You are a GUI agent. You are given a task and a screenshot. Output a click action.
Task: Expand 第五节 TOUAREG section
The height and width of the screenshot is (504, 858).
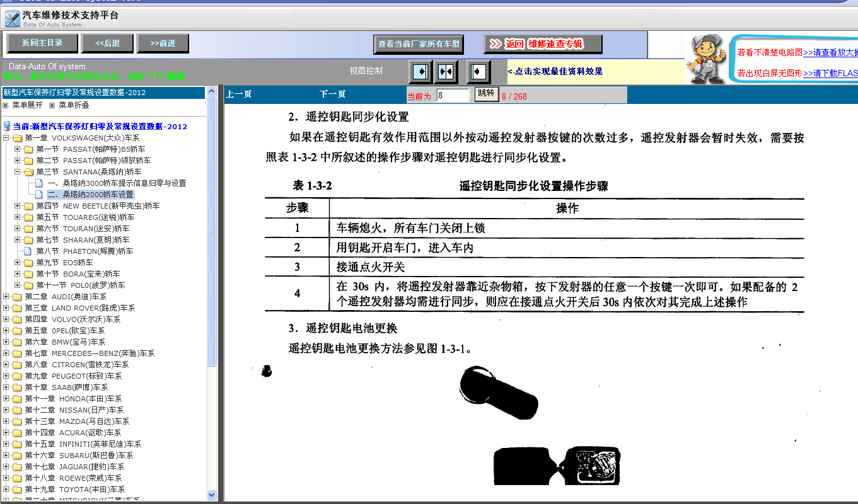pos(18,217)
